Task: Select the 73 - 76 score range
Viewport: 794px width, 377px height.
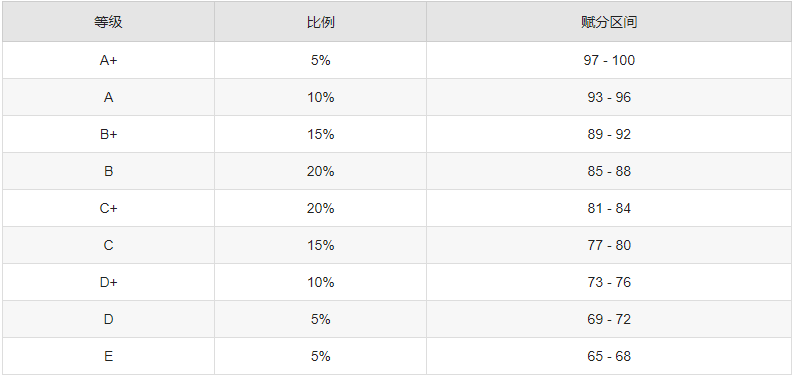Action: pos(609,282)
